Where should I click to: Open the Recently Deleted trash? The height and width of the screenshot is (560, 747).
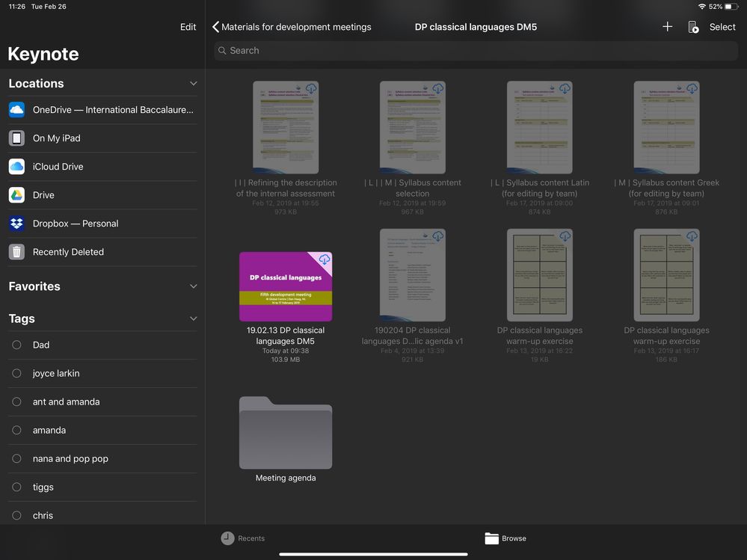67,252
